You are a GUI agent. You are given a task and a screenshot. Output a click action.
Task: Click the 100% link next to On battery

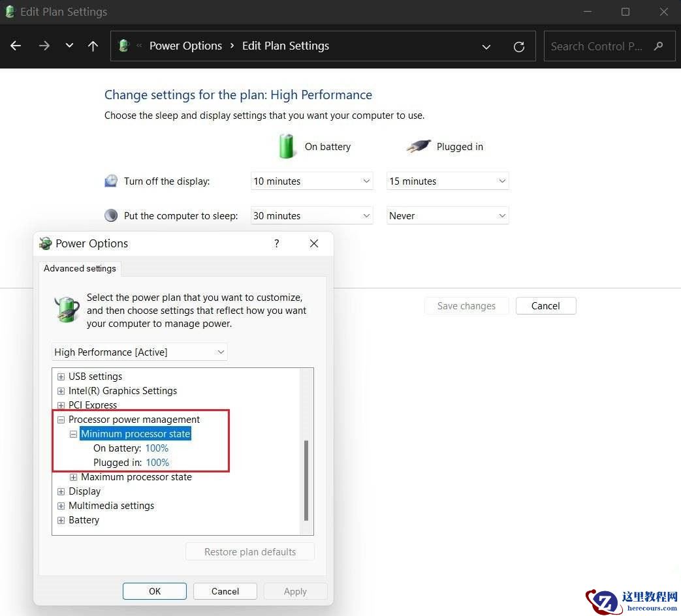tap(157, 448)
